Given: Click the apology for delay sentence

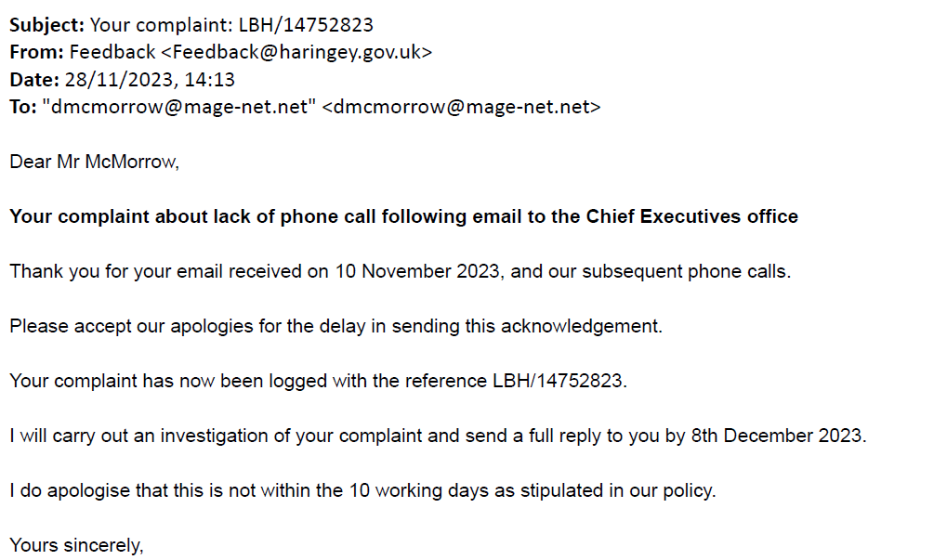Looking at the screenshot, I should pos(335,327).
